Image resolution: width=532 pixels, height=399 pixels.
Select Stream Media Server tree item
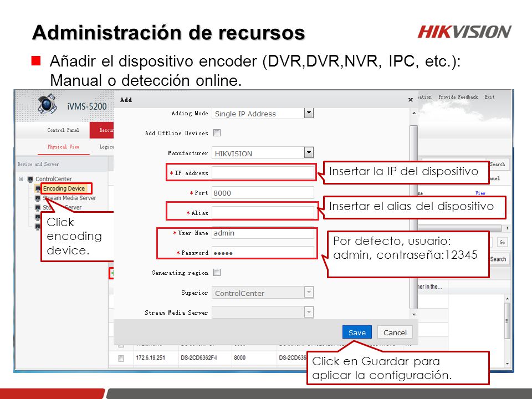point(70,198)
